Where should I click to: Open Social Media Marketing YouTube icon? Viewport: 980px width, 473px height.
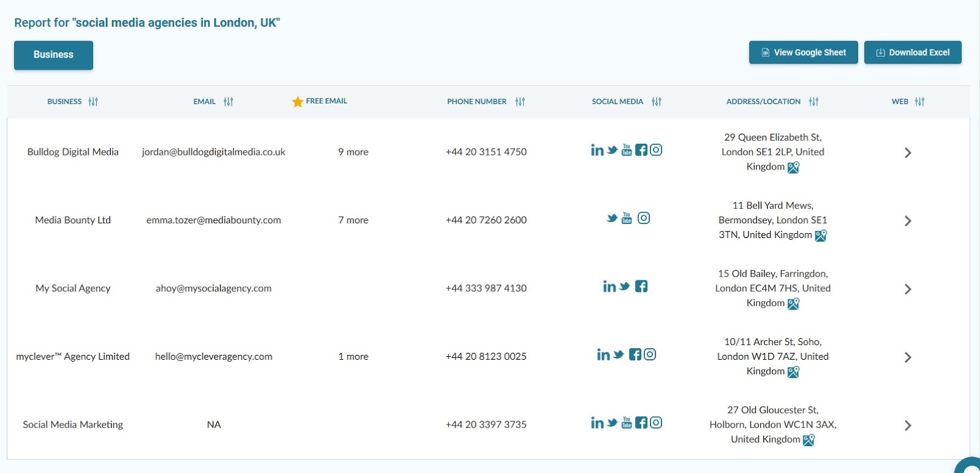point(627,423)
